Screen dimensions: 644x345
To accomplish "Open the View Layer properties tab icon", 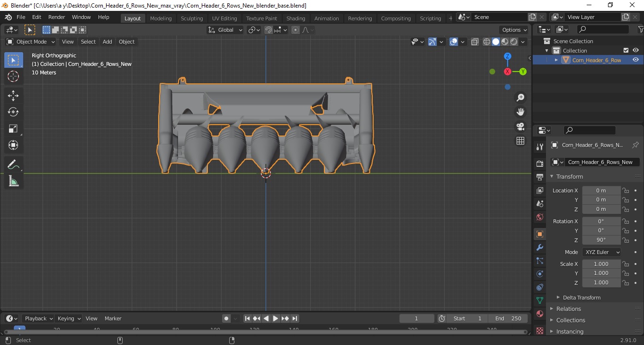I will (539, 191).
